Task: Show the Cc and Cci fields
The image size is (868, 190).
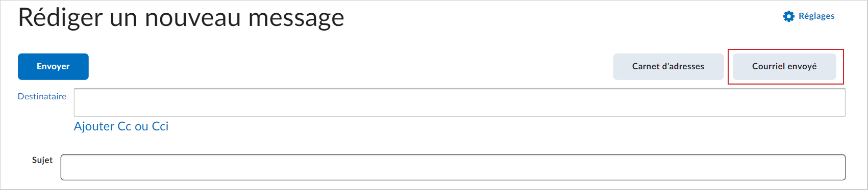Action: click(121, 126)
